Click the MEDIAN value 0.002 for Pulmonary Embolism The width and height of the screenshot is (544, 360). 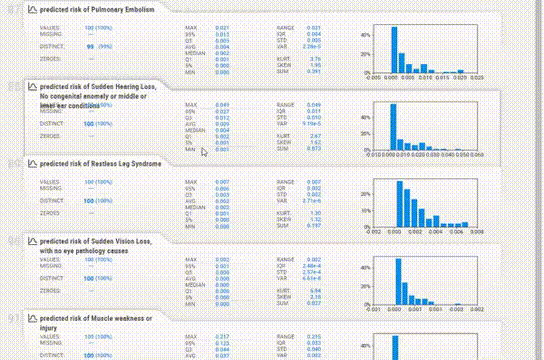click(222, 53)
